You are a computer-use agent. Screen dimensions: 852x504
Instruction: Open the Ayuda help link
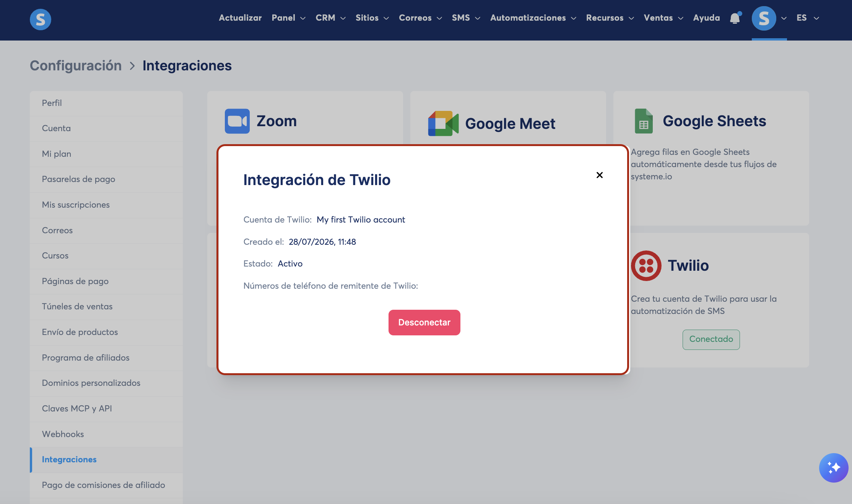click(x=706, y=18)
